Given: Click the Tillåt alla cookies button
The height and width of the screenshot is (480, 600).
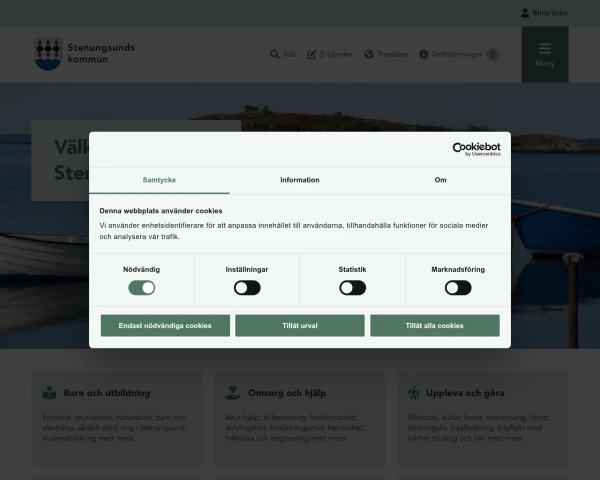Looking at the screenshot, I should pos(435,326).
